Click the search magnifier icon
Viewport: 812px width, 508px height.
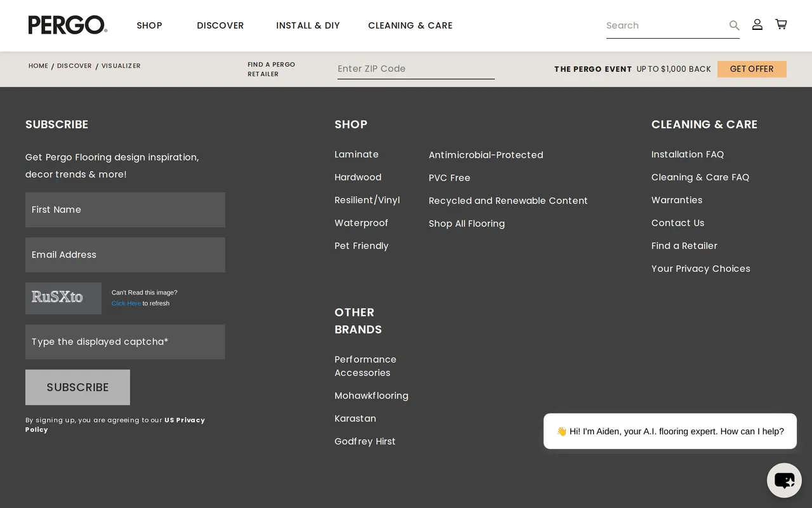(x=734, y=25)
